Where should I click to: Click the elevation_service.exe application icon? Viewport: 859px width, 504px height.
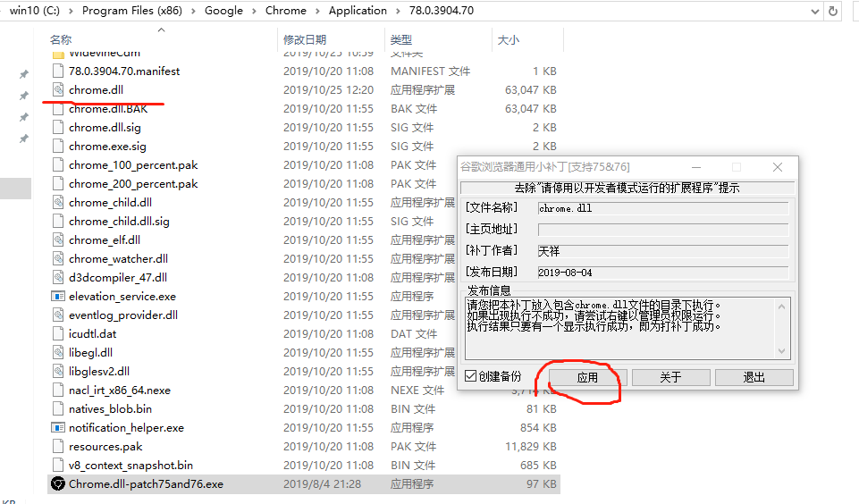click(x=58, y=296)
